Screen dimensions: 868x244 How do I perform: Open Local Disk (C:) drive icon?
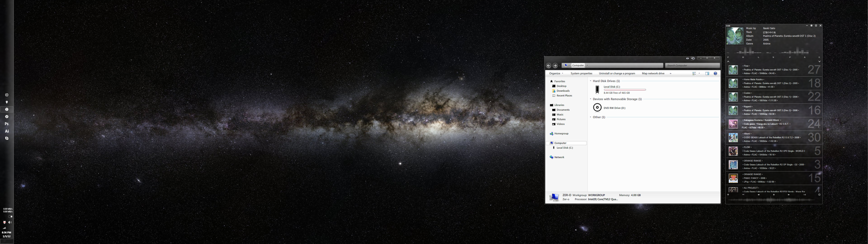[x=597, y=90]
